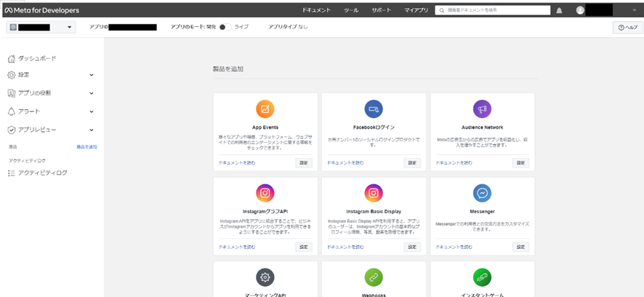Click the Instagram Basic Display icon
This screenshot has width=644, height=297.
click(x=374, y=193)
